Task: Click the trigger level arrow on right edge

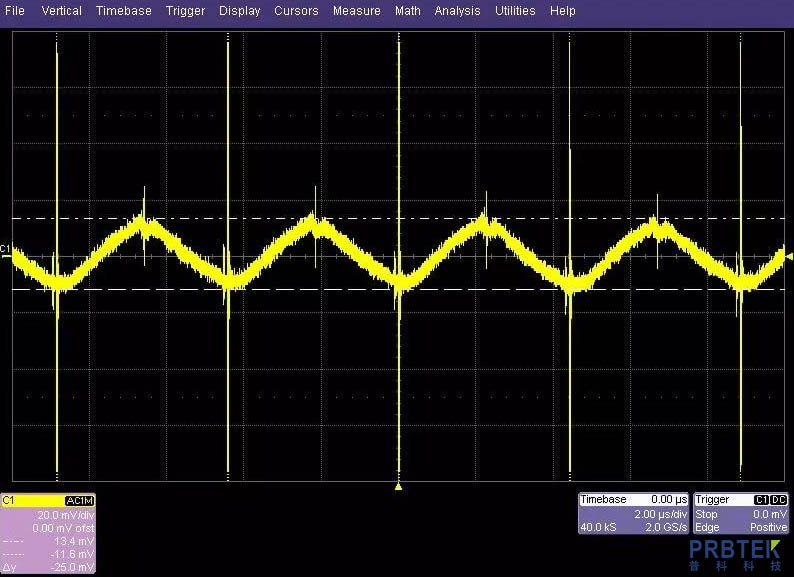Action: [789, 257]
